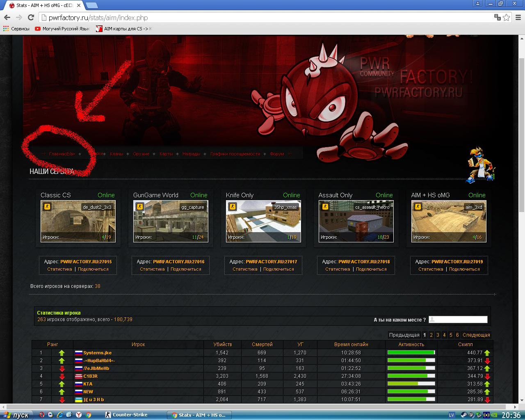Click the aim_3xd server map thumbnail
The width and height of the screenshot is (525, 420).
click(x=449, y=221)
